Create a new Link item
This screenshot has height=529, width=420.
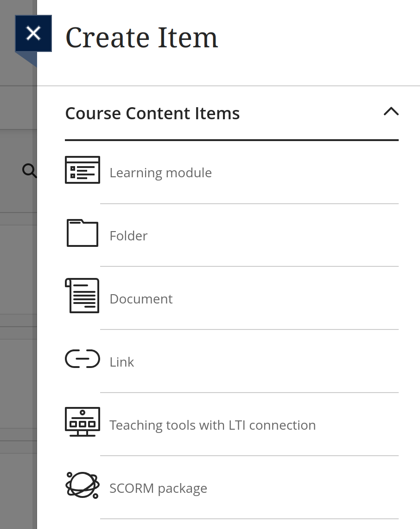click(121, 361)
